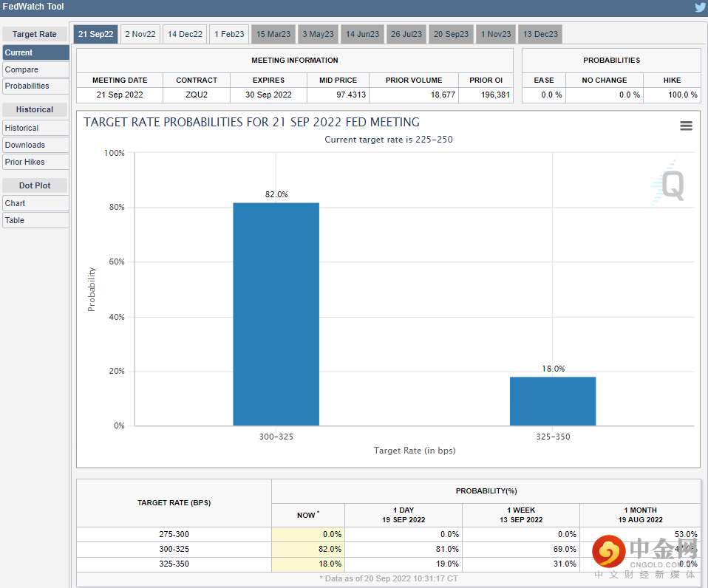The height and width of the screenshot is (588, 708).
Task: Click the 325-350 blue probability bar
Action: [552, 401]
